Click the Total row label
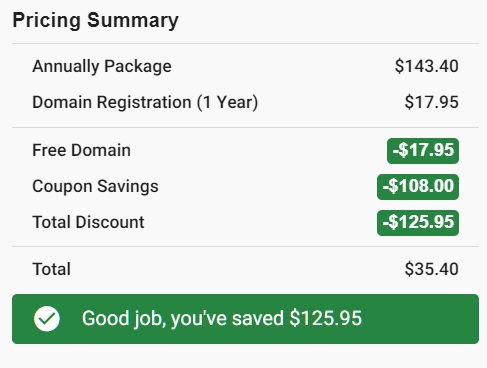This screenshot has height=368, width=487. (x=52, y=269)
